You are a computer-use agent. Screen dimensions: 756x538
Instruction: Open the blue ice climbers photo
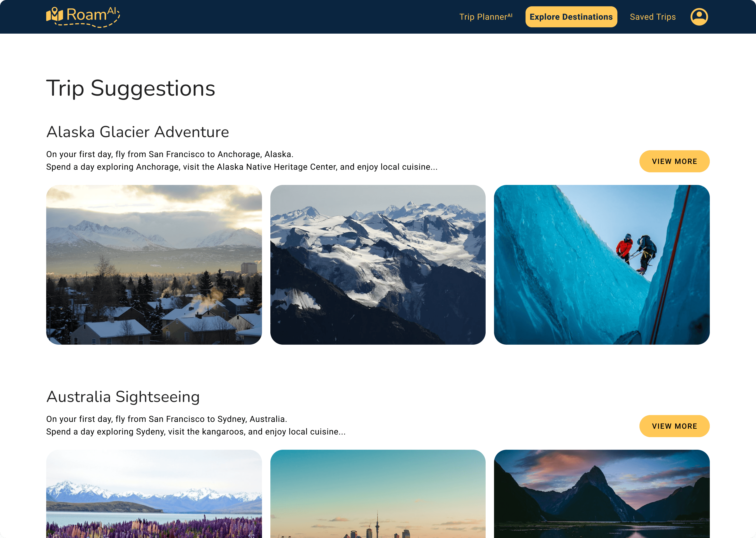tap(602, 265)
